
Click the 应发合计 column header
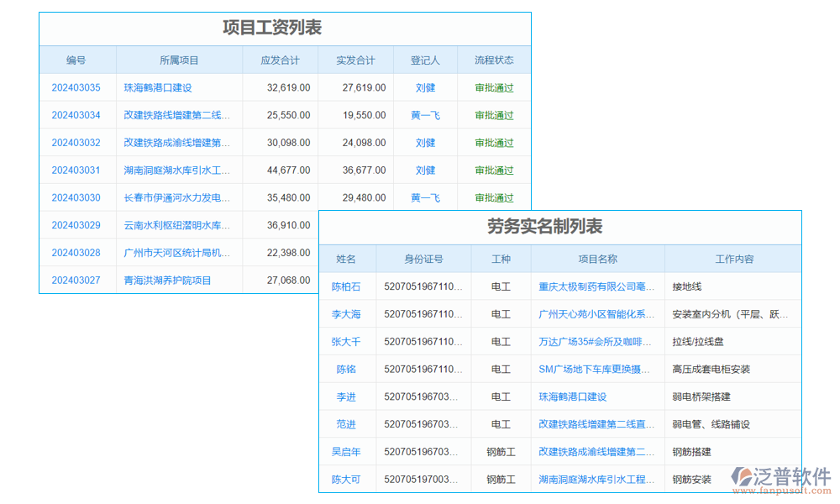pos(281,60)
